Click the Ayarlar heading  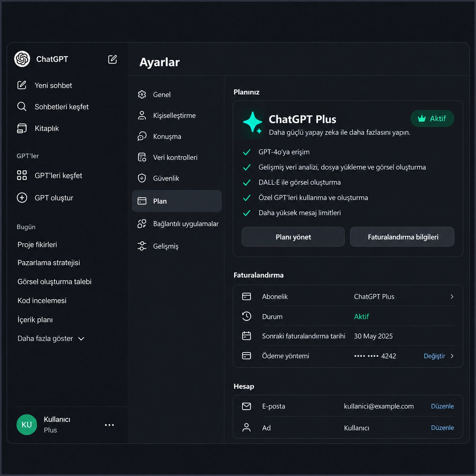[x=159, y=62]
